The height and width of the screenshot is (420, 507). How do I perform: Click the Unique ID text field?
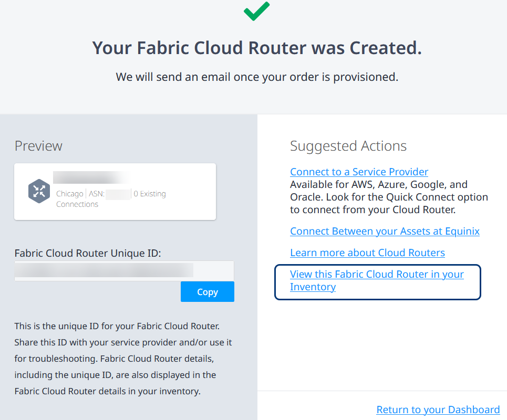[x=124, y=271]
